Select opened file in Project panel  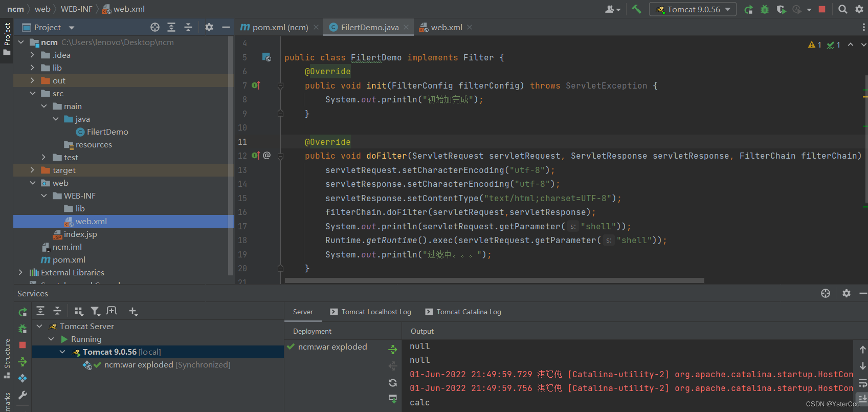[x=155, y=27]
